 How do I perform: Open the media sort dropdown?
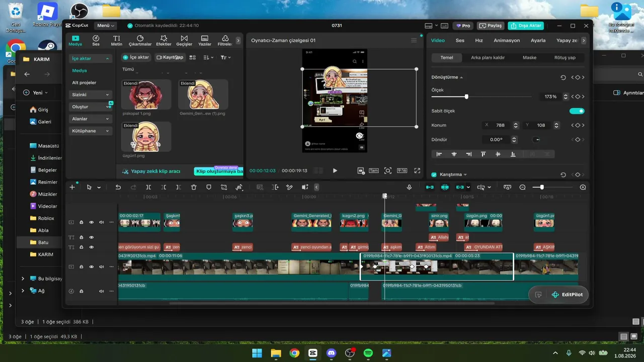pyautogui.click(x=208, y=57)
